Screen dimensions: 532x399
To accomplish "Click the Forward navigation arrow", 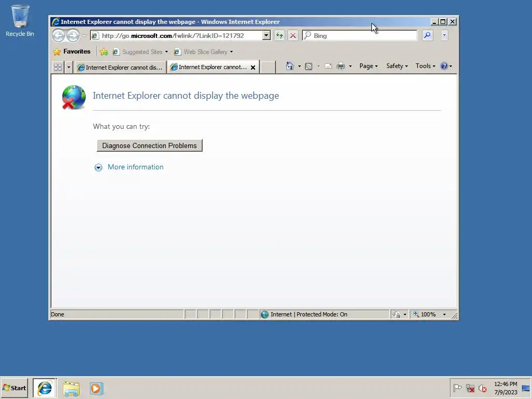I will pyautogui.click(x=73, y=35).
